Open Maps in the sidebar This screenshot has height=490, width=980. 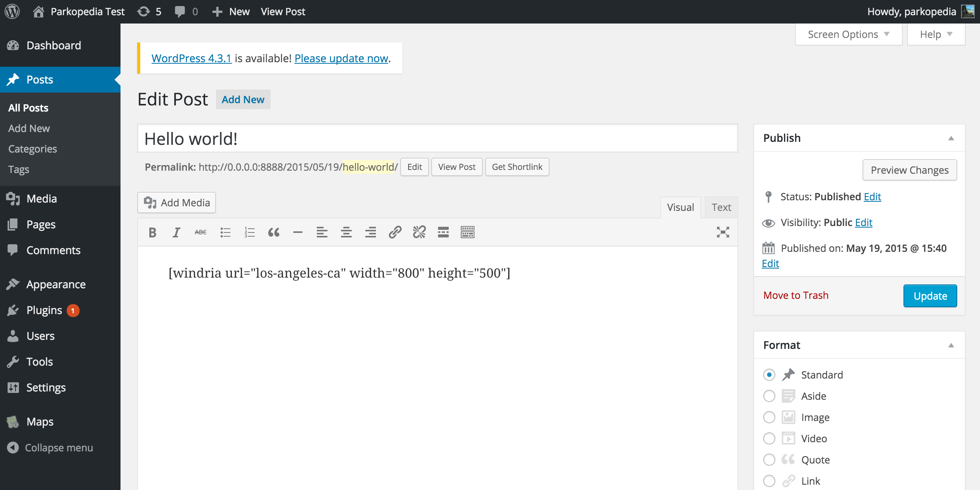tap(60, 422)
